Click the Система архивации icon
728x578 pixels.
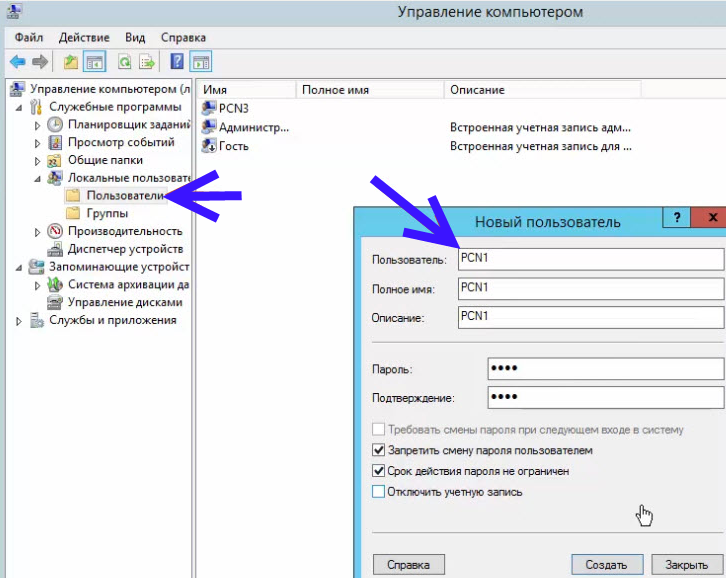55,284
